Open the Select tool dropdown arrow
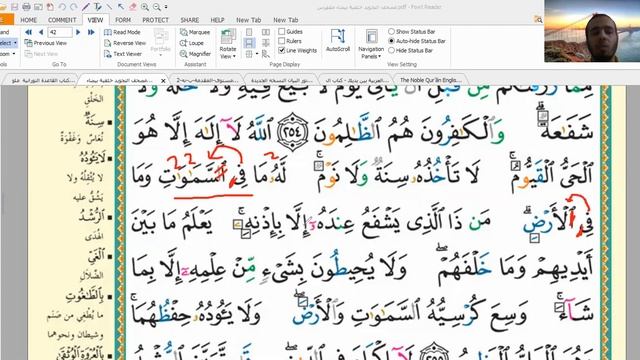Image resolution: width=640 pixels, height=360 pixels. (x=15, y=43)
